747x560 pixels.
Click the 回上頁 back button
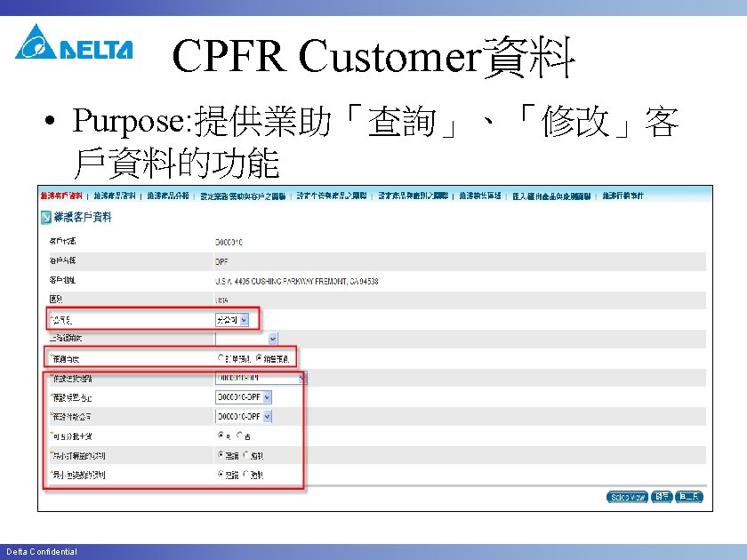[x=689, y=497]
